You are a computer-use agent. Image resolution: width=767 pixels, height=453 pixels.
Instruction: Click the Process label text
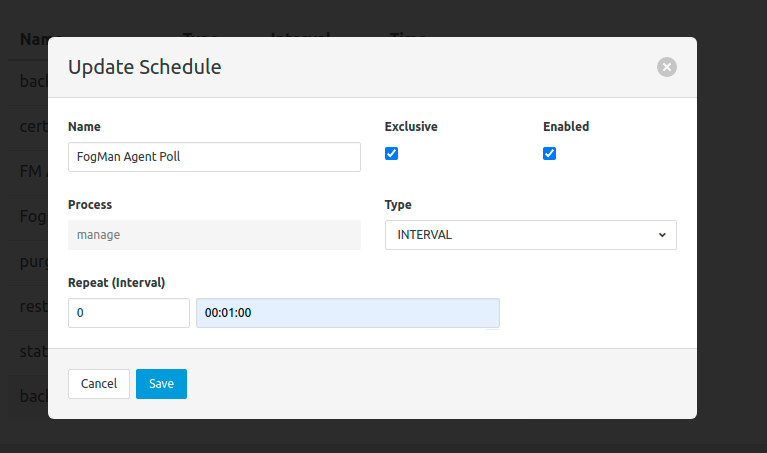[90, 205]
